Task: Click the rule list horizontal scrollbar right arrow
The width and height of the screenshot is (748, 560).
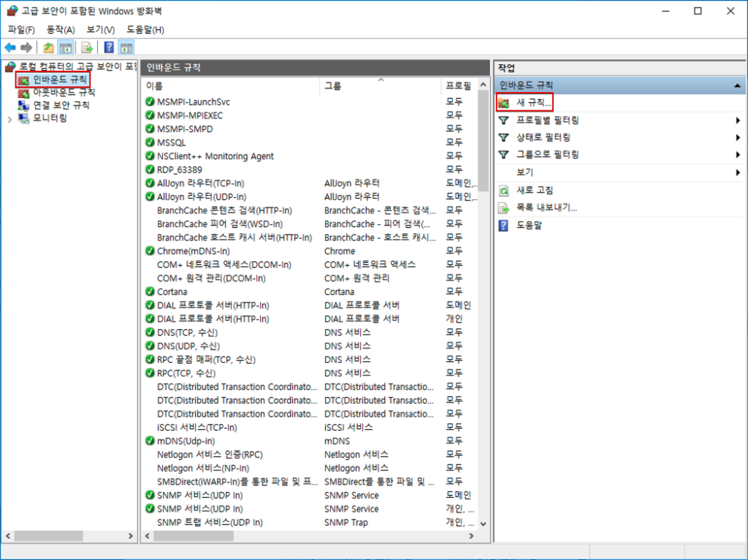Action: click(471, 536)
